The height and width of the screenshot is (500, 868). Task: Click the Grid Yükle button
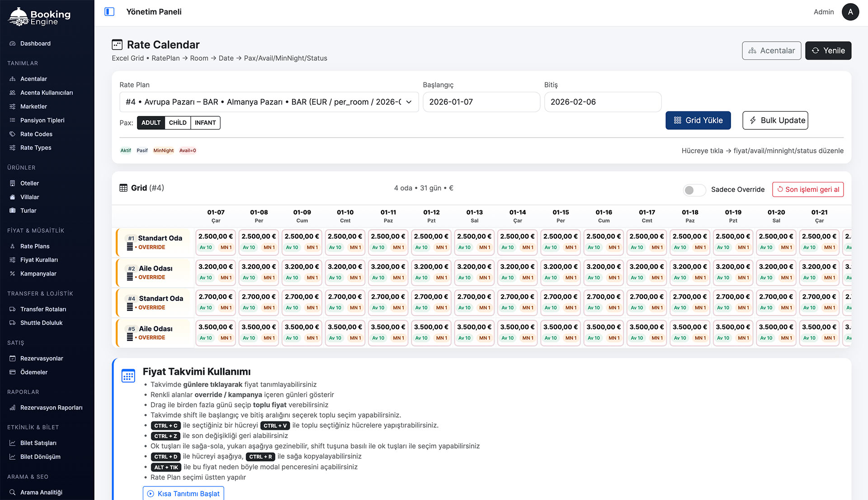pyautogui.click(x=698, y=120)
